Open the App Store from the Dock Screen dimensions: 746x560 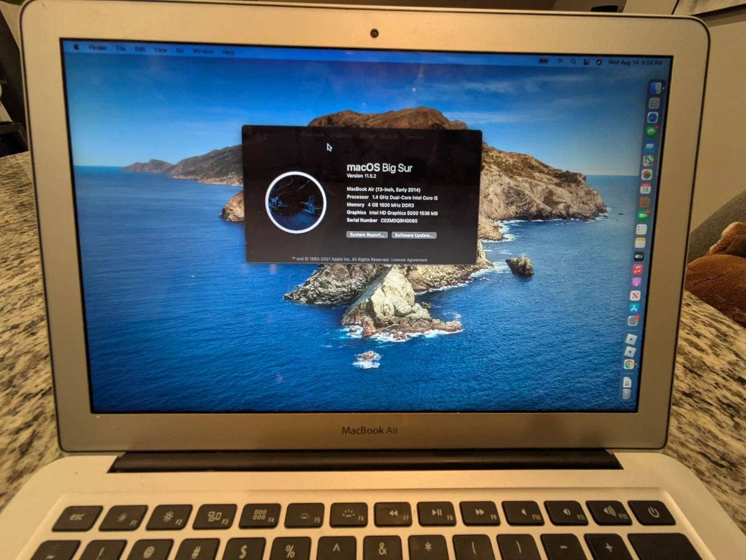pos(634,308)
